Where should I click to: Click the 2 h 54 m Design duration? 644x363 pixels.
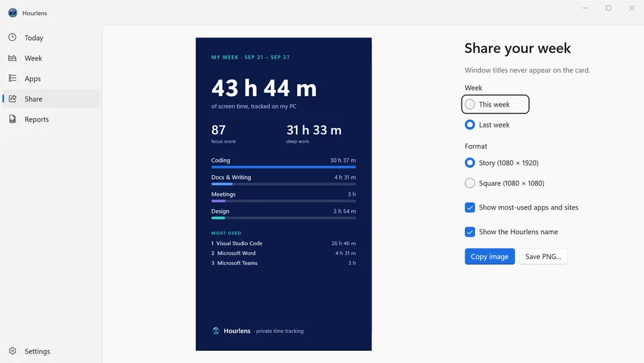coord(345,211)
